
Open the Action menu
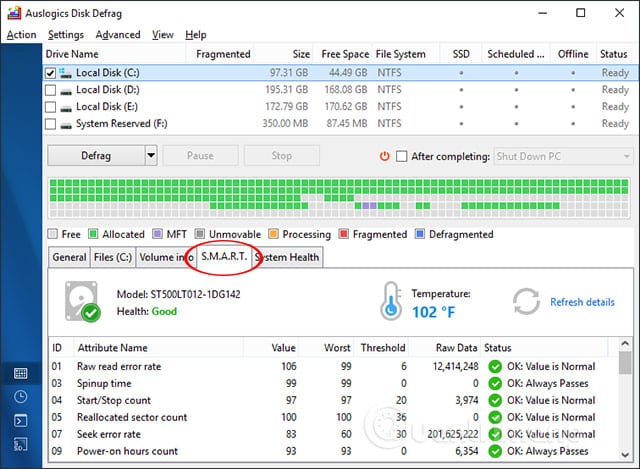[21, 35]
